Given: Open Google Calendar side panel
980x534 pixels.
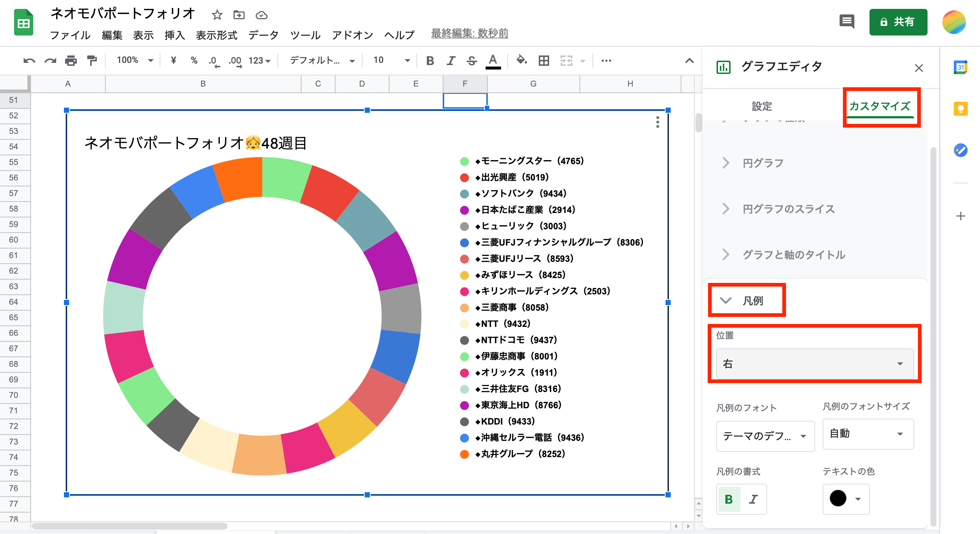Looking at the screenshot, I should (960, 67).
